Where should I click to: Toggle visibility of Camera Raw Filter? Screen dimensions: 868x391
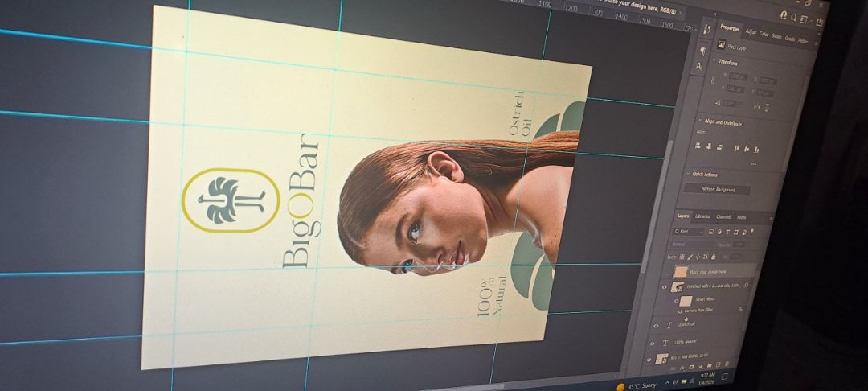pyautogui.click(x=681, y=312)
